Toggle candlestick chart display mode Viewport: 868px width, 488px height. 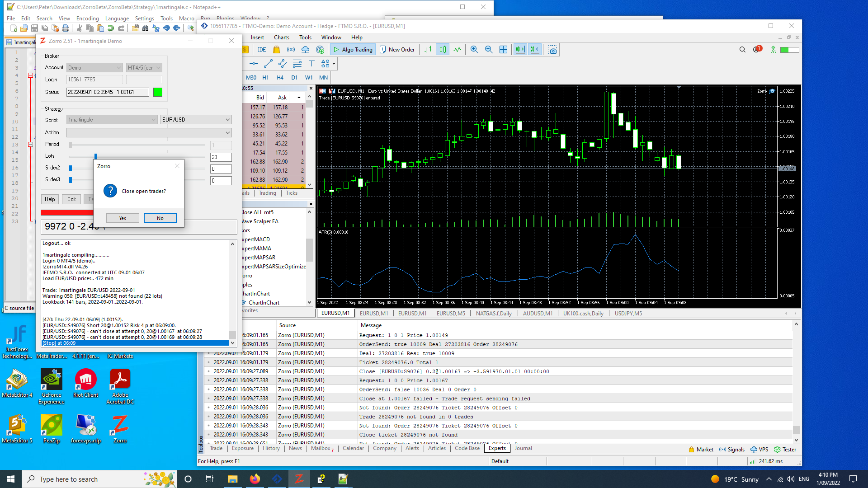(x=443, y=50)
